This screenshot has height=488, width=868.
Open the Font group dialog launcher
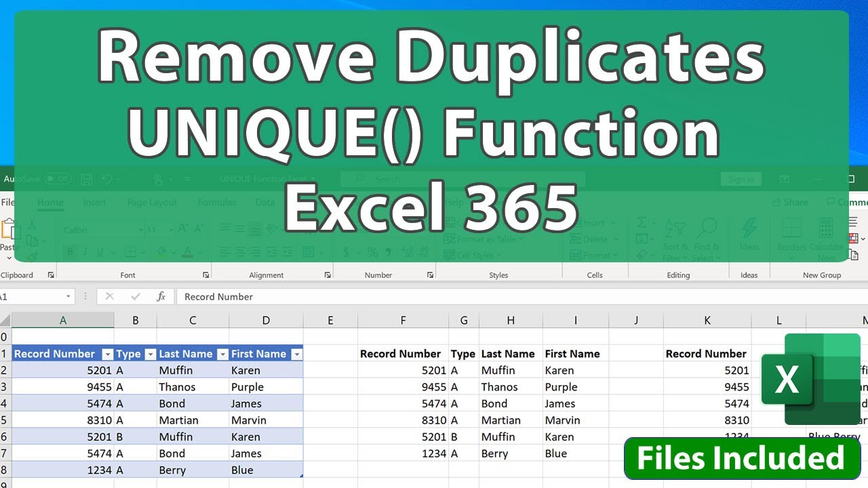205,275
